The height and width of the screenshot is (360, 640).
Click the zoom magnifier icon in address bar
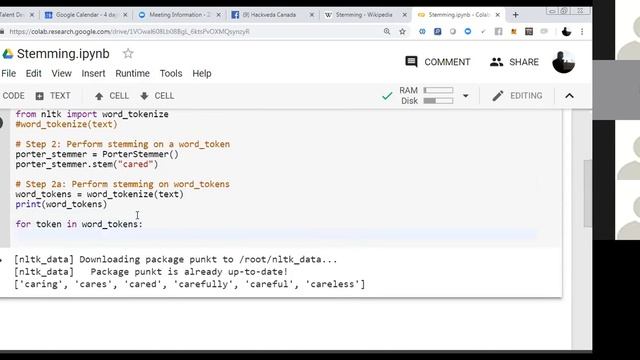pos(387,31)
